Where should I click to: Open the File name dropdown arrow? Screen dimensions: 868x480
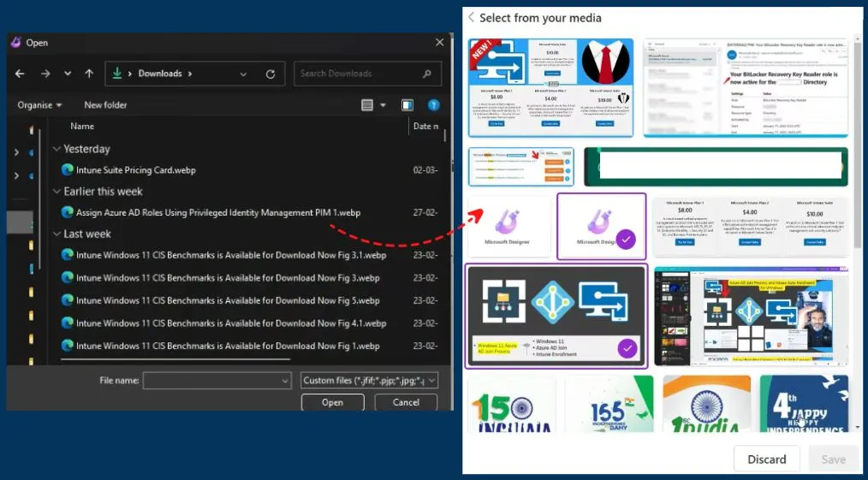[x=285, y=381]
